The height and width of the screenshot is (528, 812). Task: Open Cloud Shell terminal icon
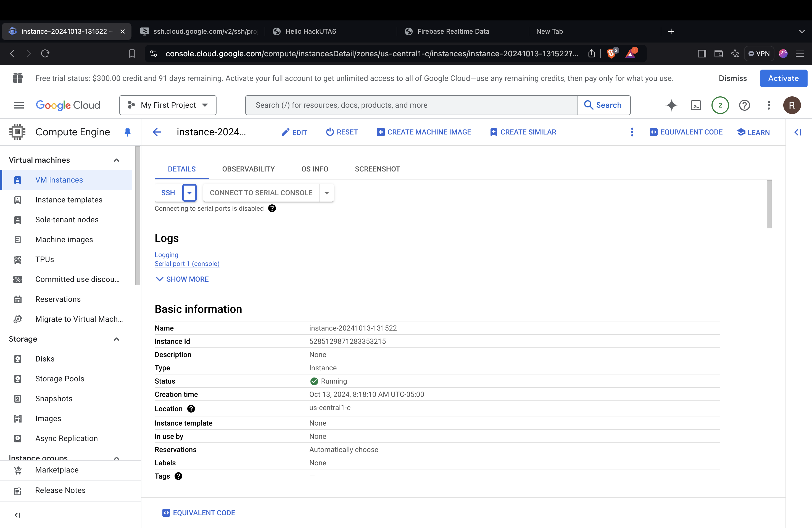point(696,105)
